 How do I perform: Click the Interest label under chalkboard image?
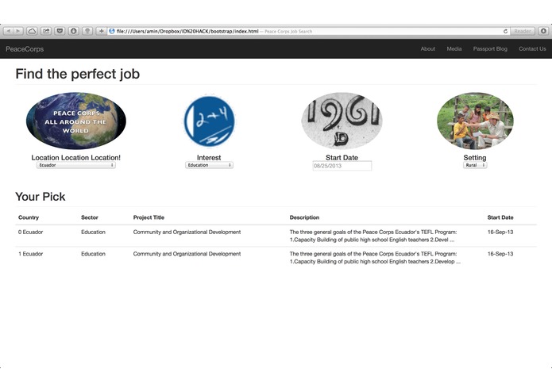click(x=209, y=157)
